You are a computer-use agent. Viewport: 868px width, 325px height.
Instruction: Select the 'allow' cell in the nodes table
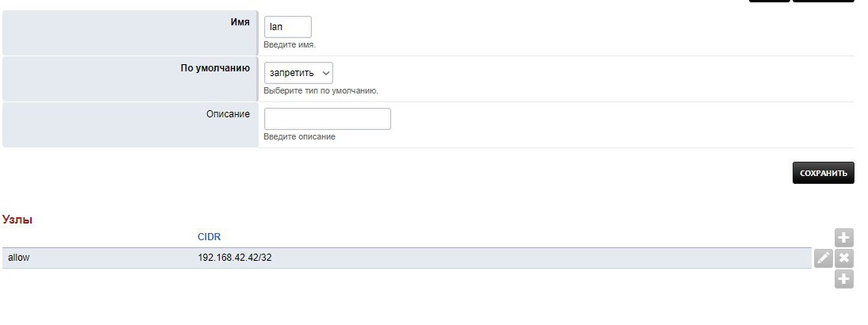click(18, 258)
